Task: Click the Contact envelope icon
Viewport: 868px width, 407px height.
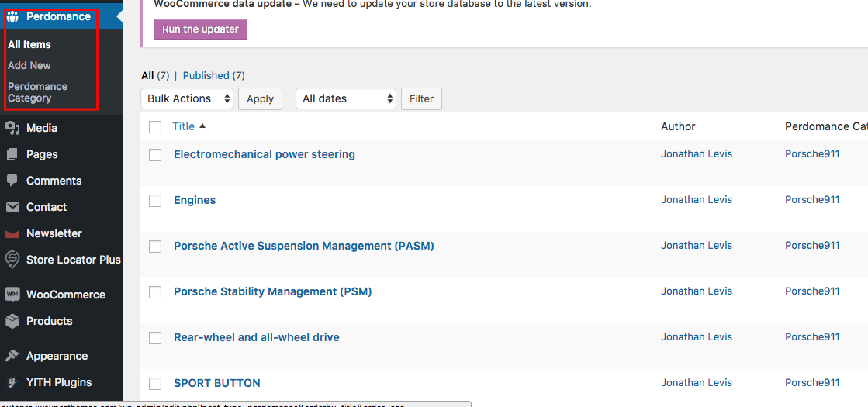Action: 12,207
